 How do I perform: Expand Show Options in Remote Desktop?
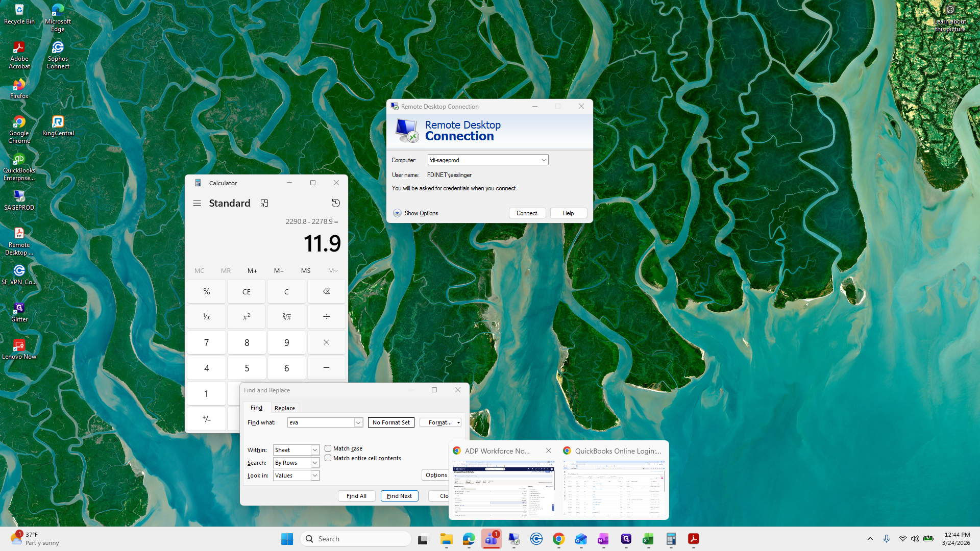397,213
